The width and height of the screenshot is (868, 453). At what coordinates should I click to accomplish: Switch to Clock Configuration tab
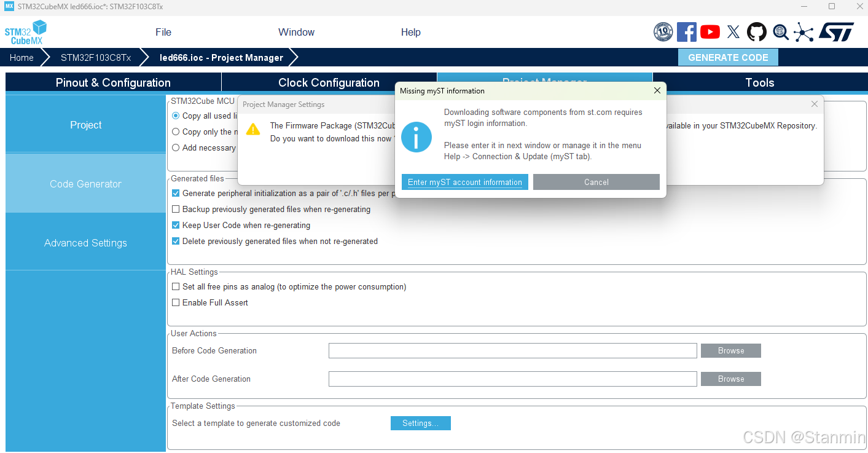point(329,82)
